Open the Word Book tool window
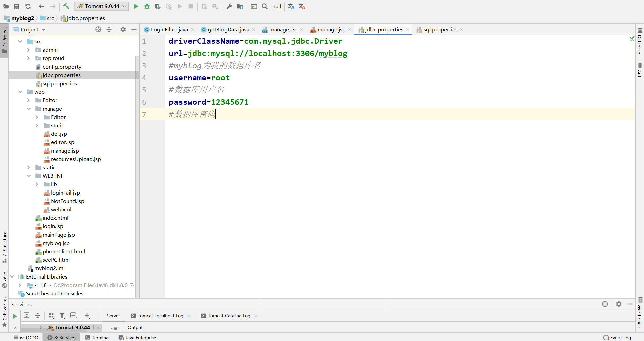The height and width of the screenshot is (341, 644). 640,313
